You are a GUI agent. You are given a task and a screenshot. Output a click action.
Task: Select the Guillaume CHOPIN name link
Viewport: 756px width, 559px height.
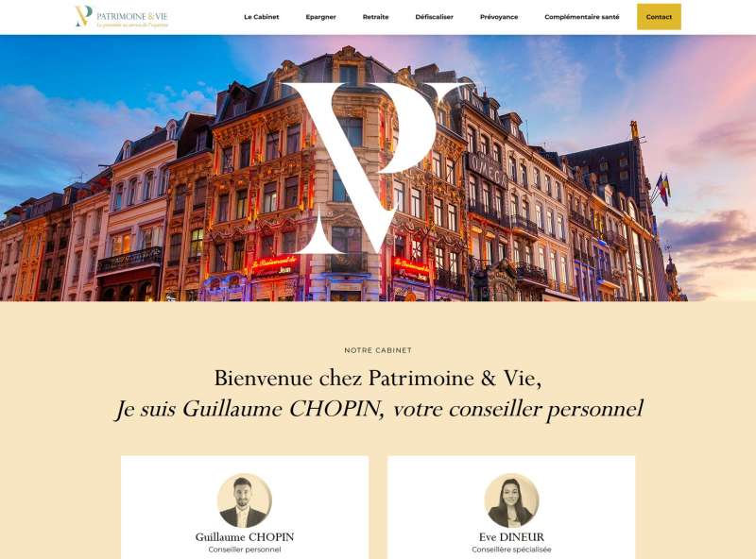coord(245,537)
